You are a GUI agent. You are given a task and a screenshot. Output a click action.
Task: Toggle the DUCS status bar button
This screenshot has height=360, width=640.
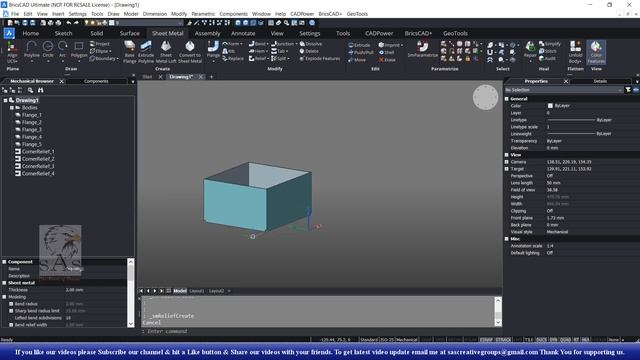tap(541, 340)
